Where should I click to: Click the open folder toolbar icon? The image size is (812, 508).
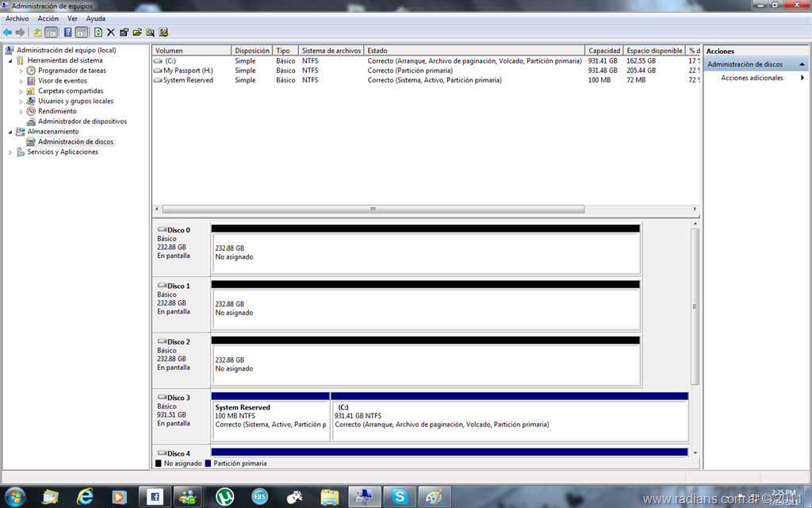pos(137,33)
